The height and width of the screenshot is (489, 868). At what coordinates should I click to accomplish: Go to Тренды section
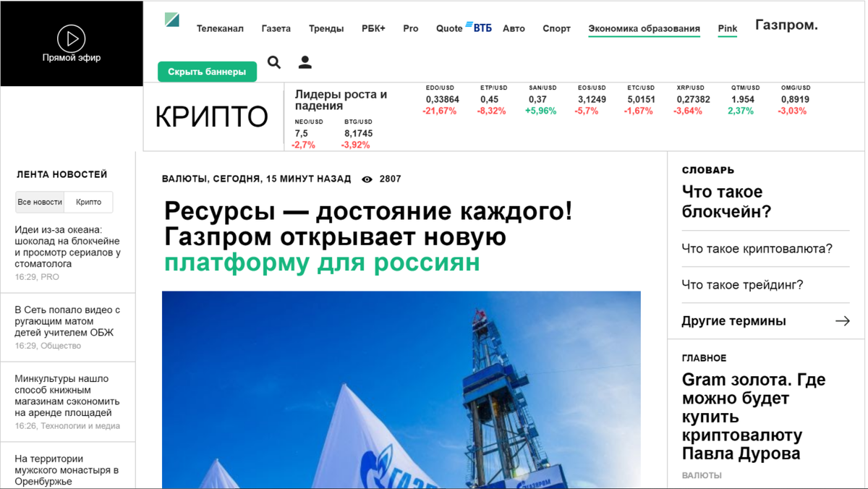(326, 29)
